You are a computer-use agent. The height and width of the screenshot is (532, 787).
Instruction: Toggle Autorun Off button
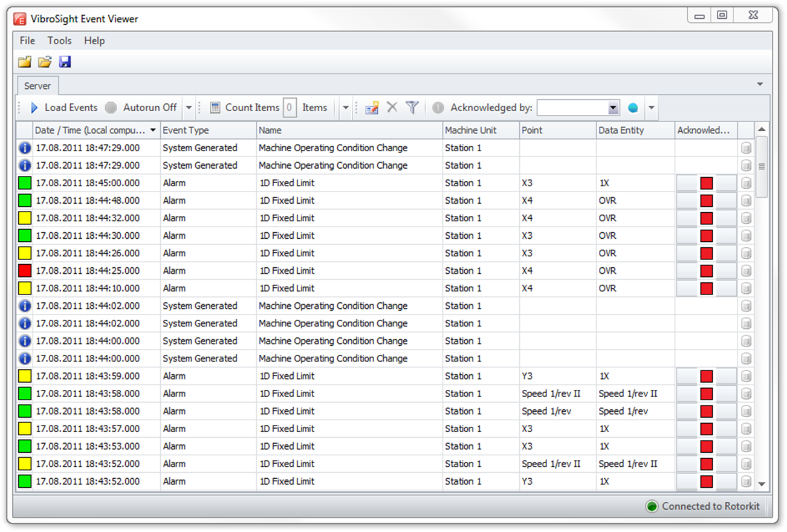pos(143,108)
